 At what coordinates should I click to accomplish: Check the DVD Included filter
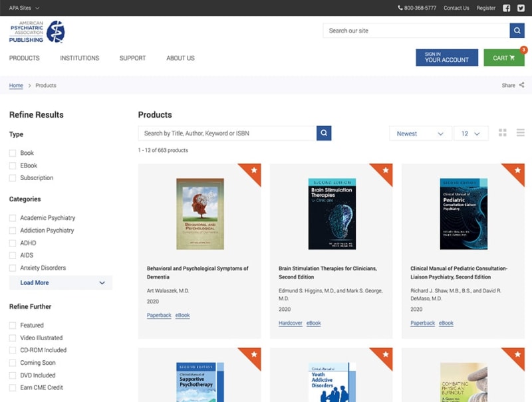click(13, 375)
